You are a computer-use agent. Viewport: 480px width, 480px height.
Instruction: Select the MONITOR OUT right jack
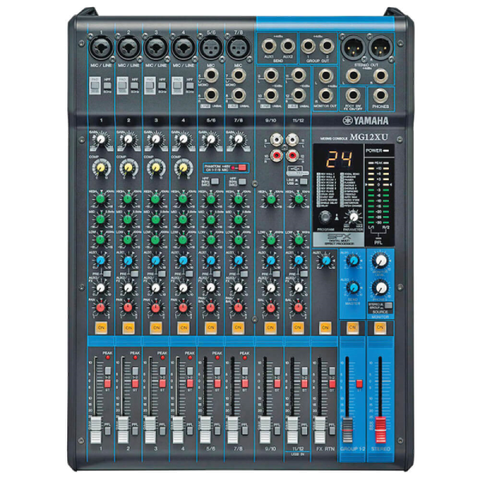click(x=325, y=95)
